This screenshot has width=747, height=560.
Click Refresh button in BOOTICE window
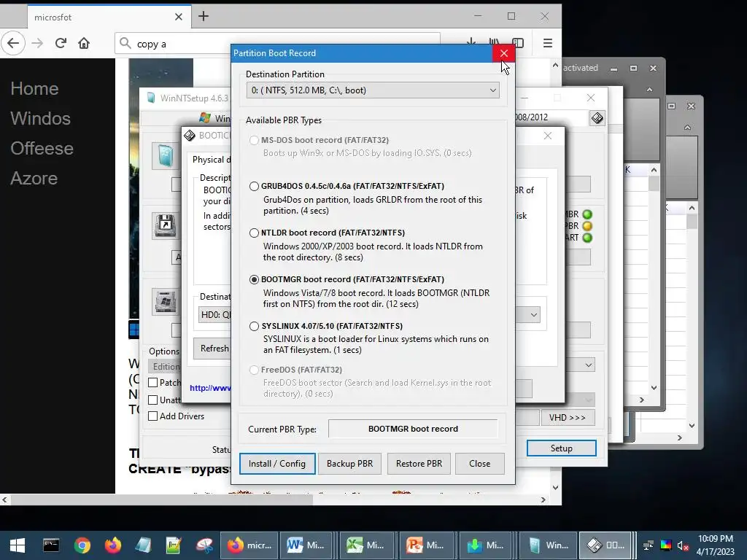tap(212, 349)
